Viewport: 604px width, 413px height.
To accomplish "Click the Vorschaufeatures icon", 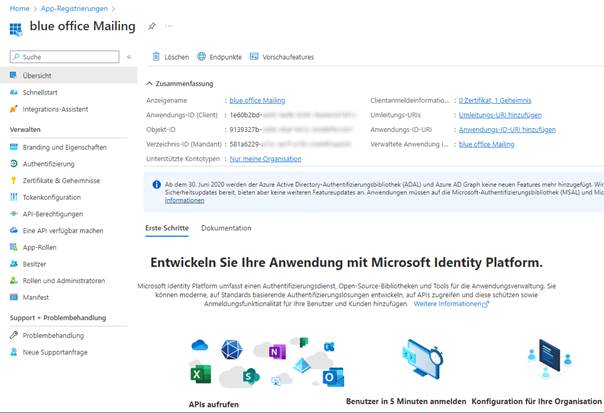I will (x=254, y=57).
